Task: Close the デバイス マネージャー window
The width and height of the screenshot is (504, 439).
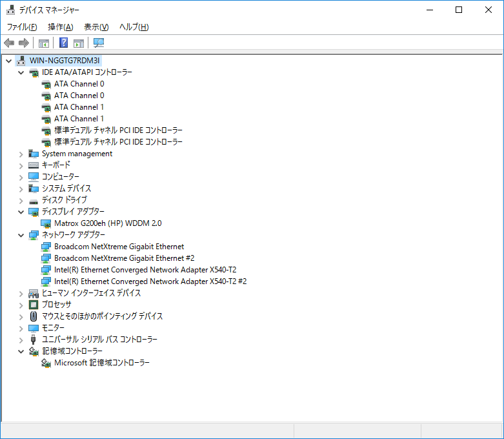Action: pyautogui.click(x=489, y=10)
